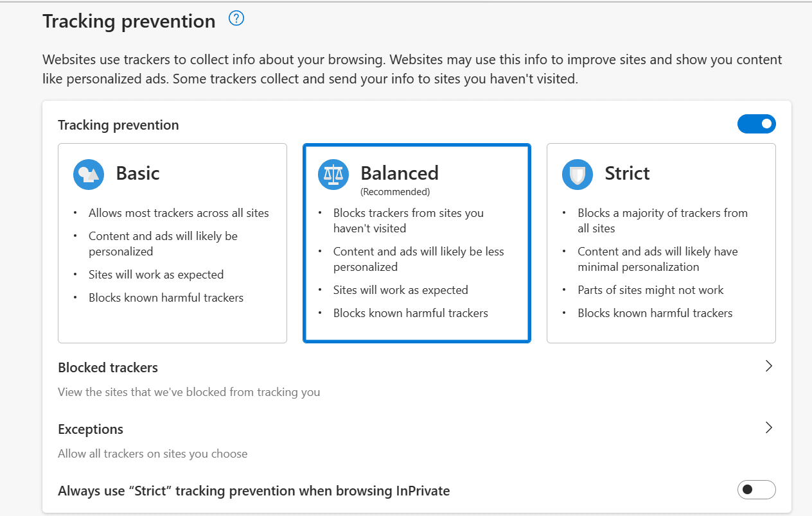Image resolution: width=812 pixels, height=516 pixels.
Task: Click the "Always use Strict tracking prevention" label
Action: [254, 491]
